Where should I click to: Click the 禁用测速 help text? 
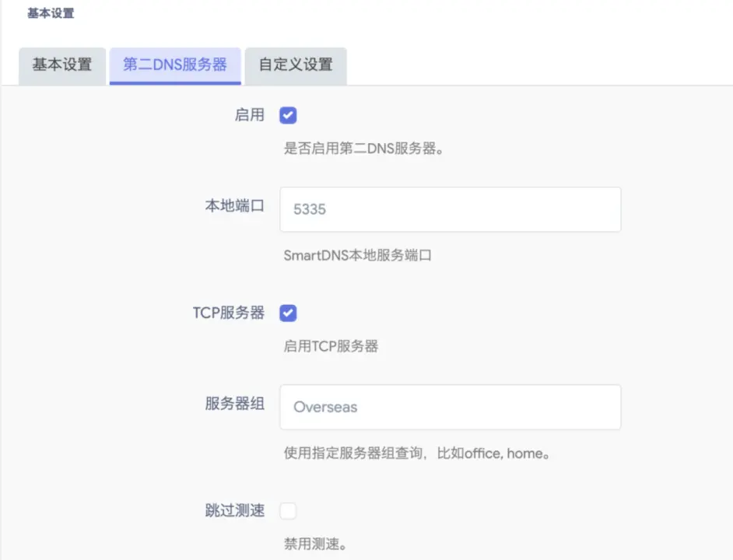tap(314, 544)
